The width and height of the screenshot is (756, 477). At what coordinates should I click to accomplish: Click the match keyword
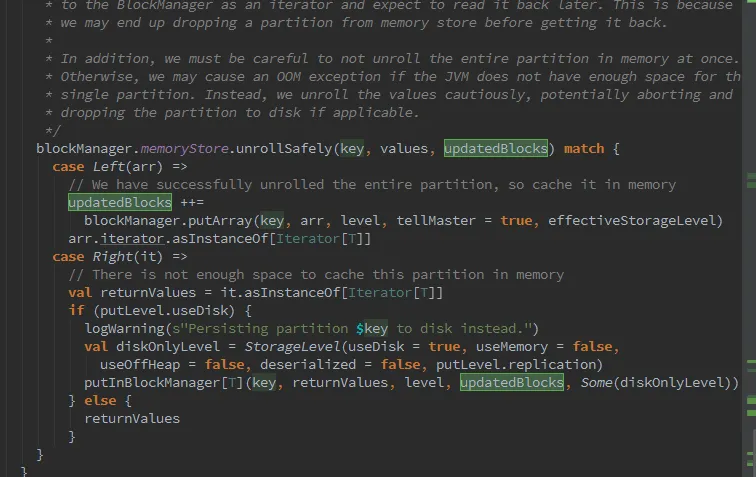(584, 149)
